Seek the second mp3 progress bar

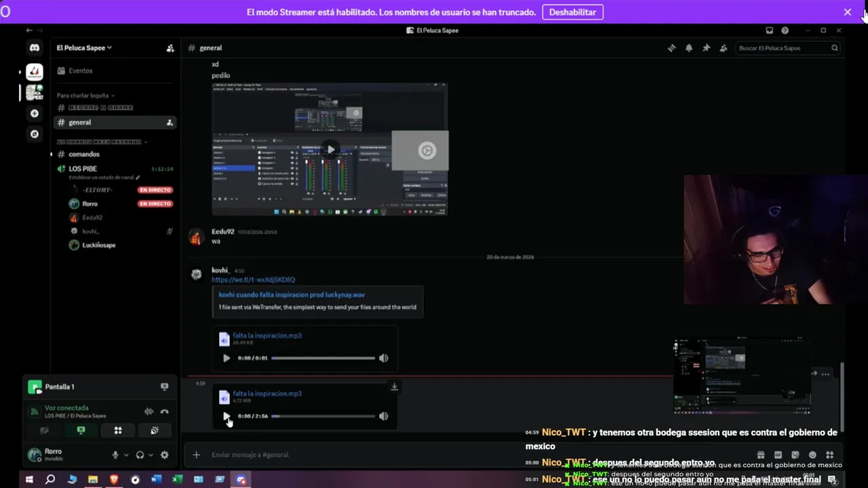tap(323, 416)
